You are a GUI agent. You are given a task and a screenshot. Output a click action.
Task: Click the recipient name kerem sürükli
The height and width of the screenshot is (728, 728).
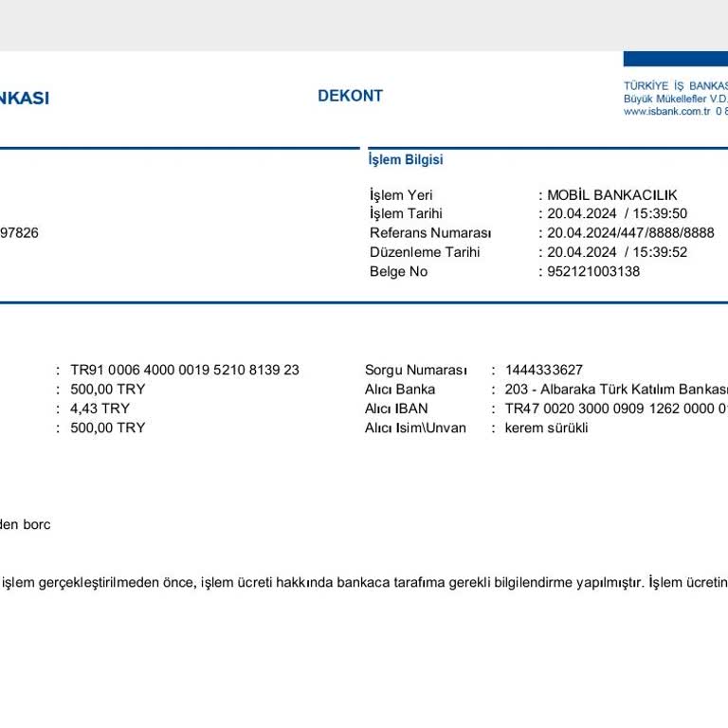[546, 428]
